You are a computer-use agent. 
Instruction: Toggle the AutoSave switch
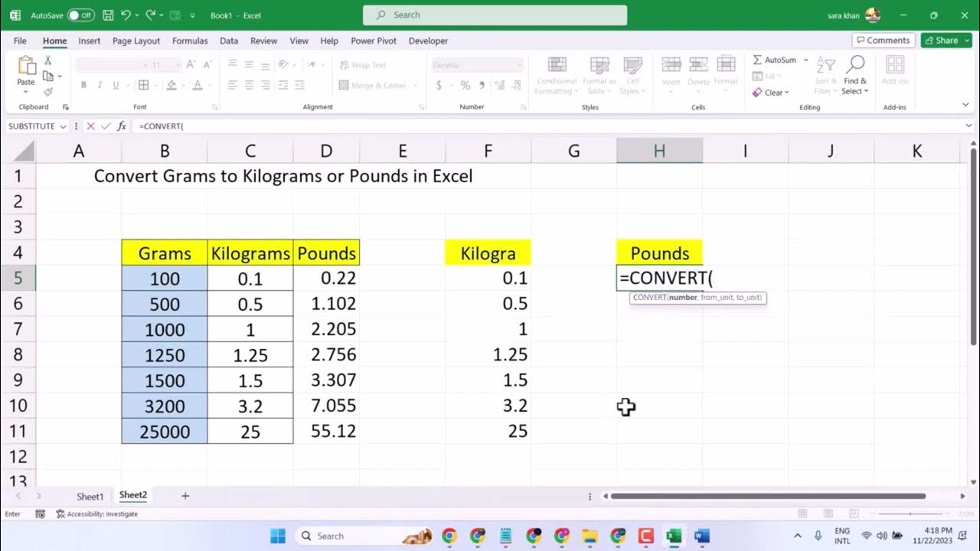coord(80,15)
